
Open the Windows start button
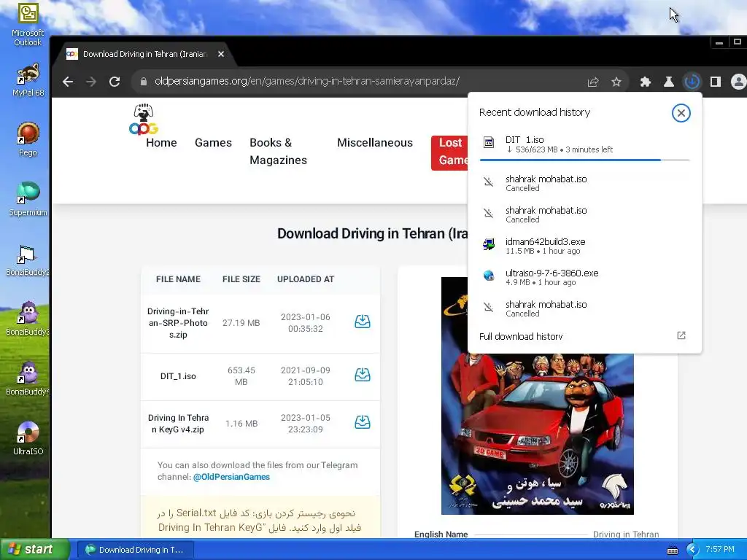34,550
